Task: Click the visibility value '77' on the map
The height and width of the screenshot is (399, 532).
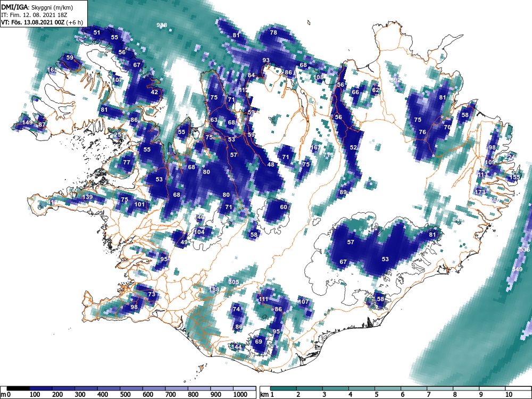Action: tap(127, 162)
